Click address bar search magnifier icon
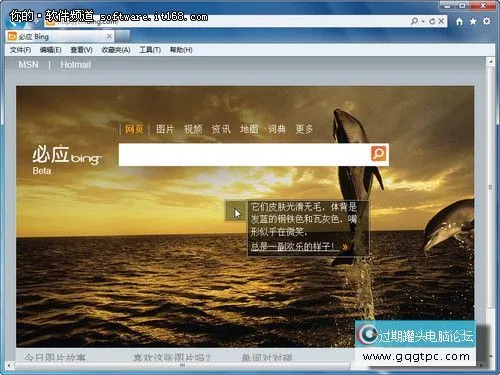This screenshot has height=375, width=500. point(414,21)
